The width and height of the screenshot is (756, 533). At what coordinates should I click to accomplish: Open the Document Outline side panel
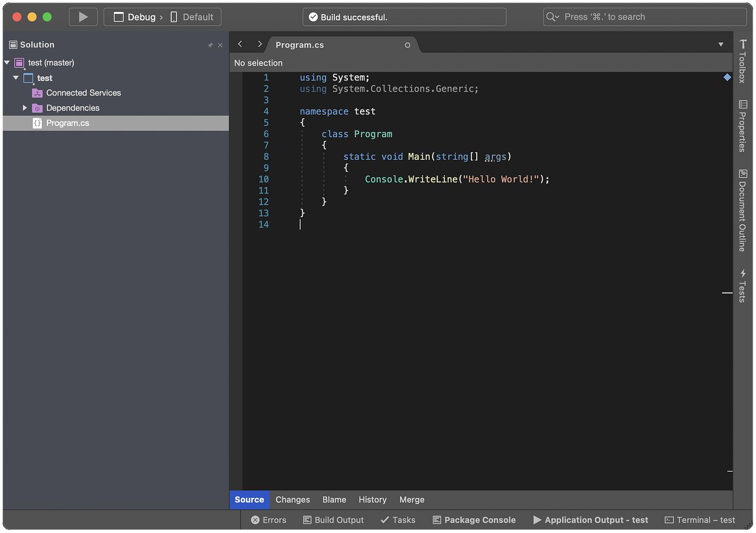[743, 211]
